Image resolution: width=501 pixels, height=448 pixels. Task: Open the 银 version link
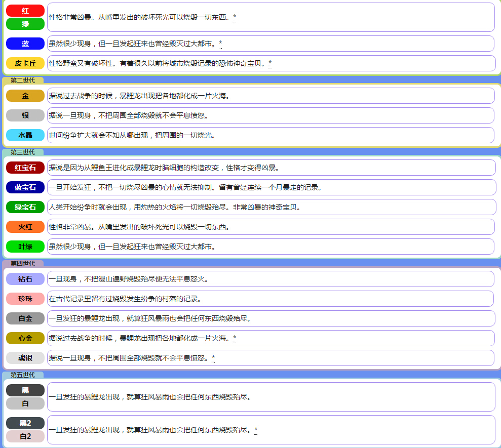tap(25, 115)
